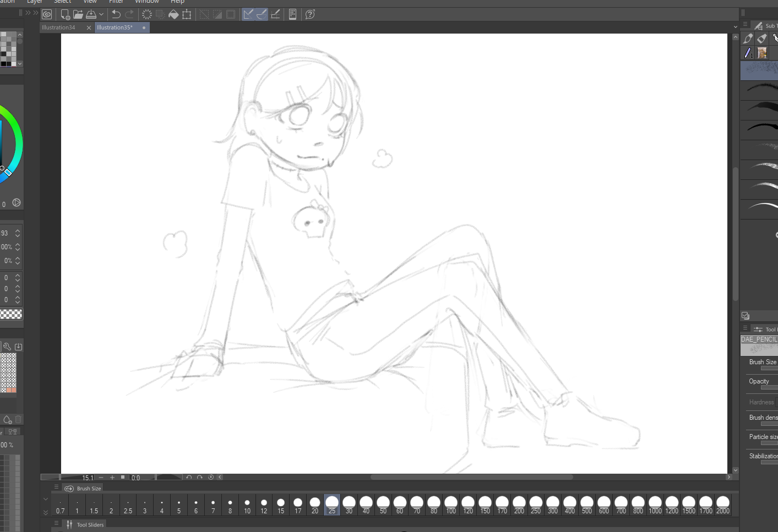Toggle Snap to Special Ruler
The image size is (778, 532).
pyautogui.click(x=262, y=14)
